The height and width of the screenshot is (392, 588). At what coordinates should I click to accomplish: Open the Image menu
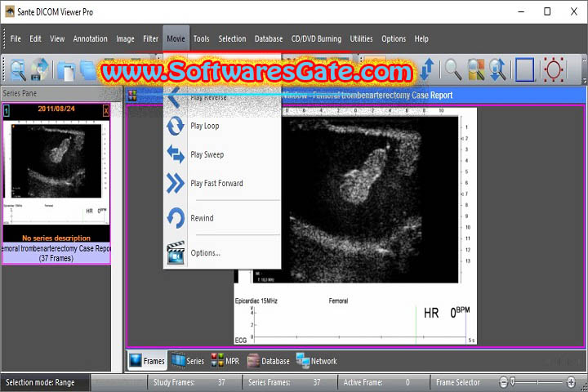[125, 38]
